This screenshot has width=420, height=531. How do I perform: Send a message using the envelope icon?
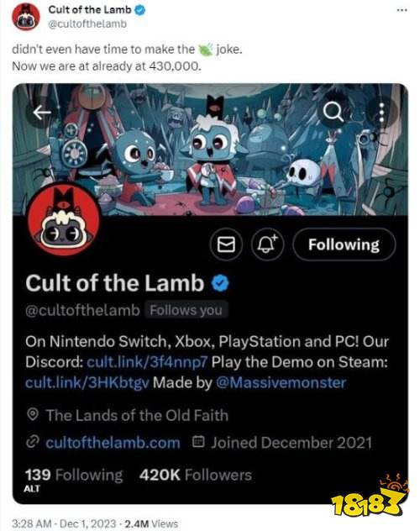click(226, 244)
